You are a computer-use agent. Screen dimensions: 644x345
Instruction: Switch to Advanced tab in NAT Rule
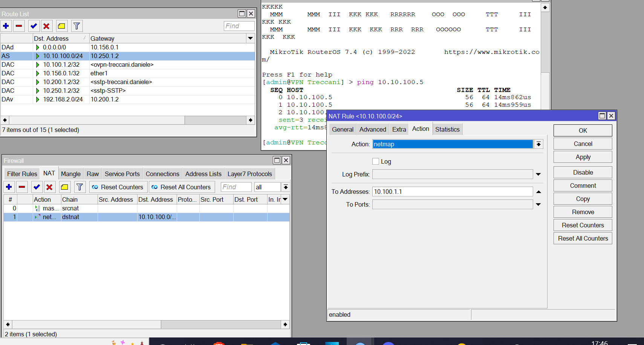point(373,129)
